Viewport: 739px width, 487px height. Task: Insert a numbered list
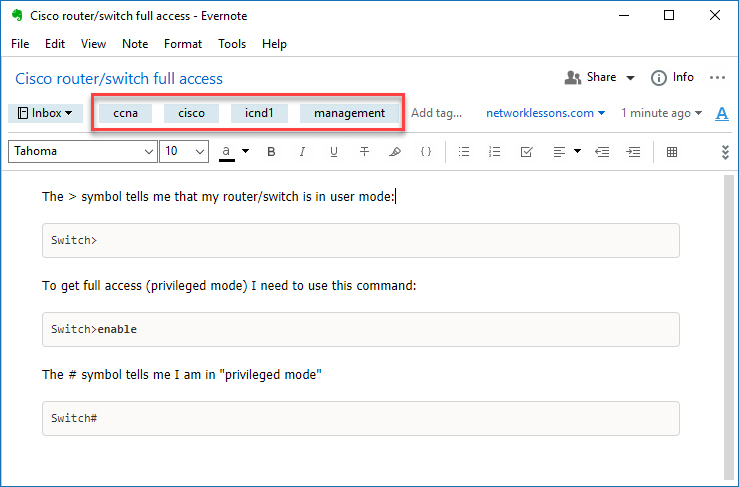pyautogui.click(x=494, y=152)
